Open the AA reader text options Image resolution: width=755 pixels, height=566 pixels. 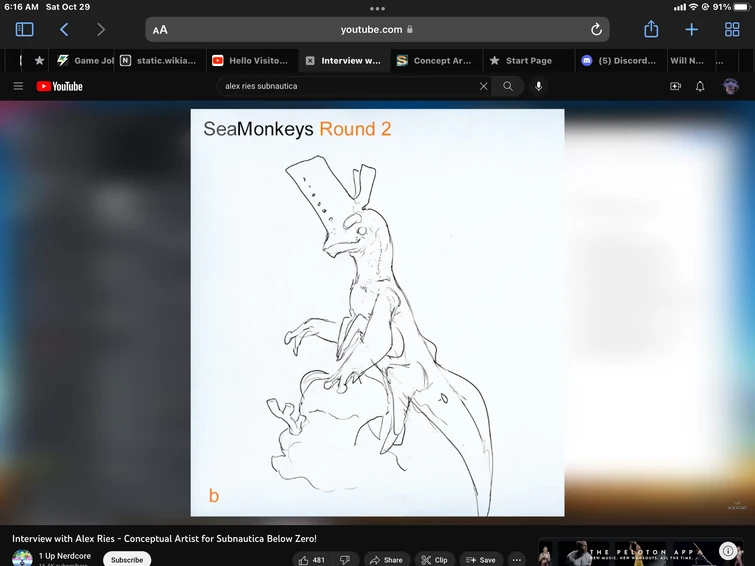160,30
